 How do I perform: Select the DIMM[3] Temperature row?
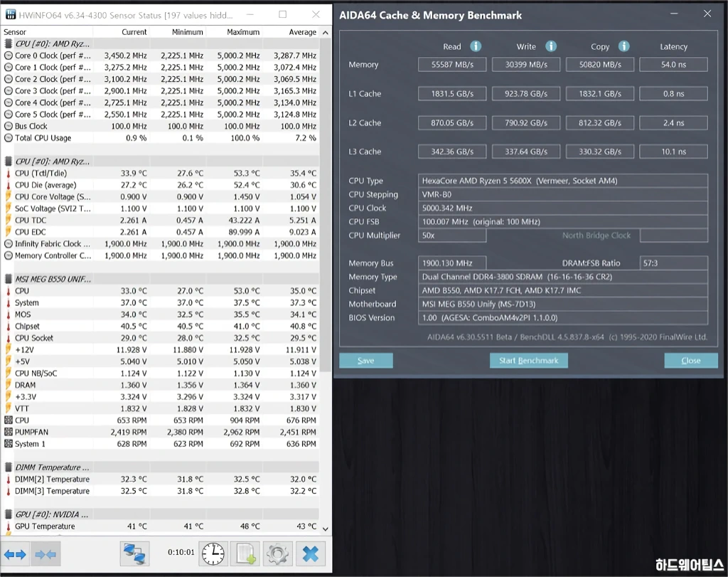point(160,491)
